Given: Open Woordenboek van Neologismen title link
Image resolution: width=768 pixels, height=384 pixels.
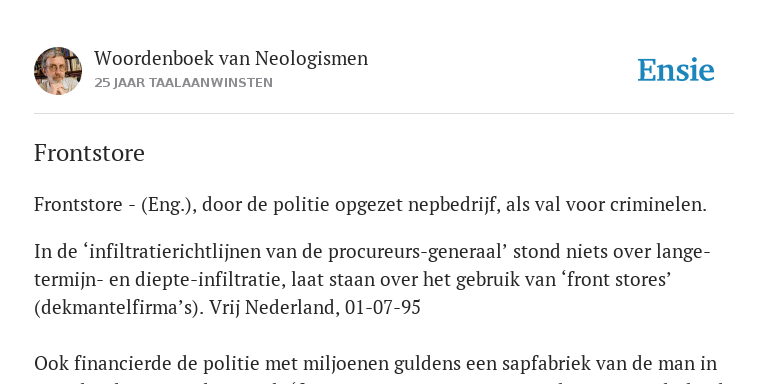Looking at the screenshot, I should point(231,59).
